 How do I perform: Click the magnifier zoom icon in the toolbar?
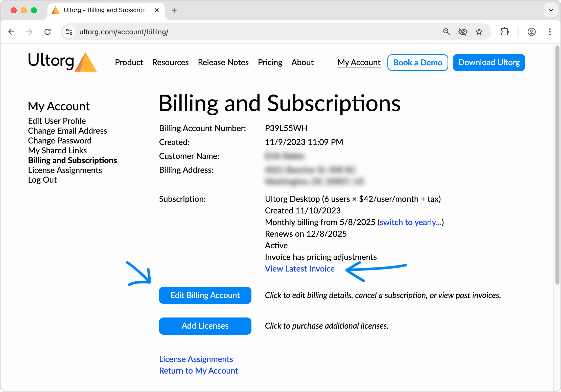tap(447, 32)
